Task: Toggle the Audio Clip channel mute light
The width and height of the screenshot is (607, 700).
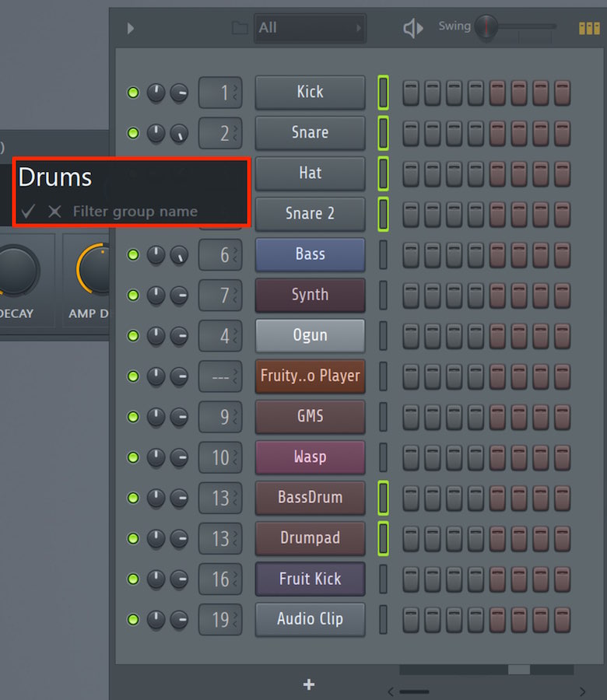Action: point(133,619)
